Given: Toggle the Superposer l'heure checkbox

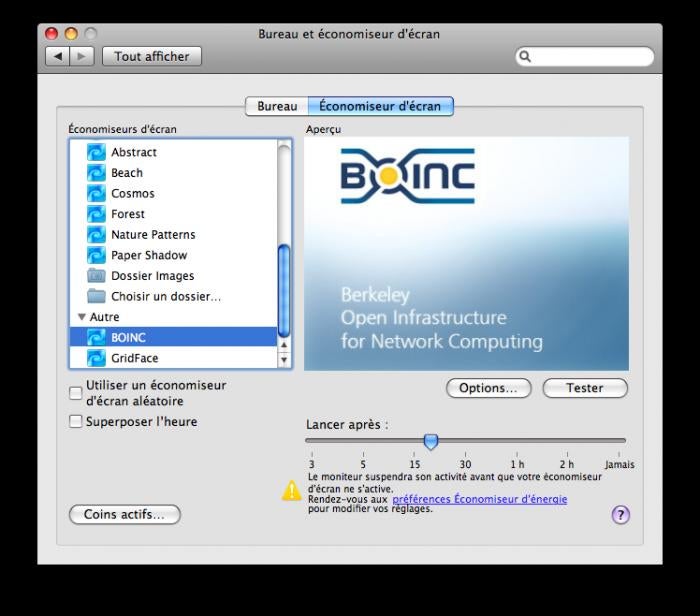Looking at the screenshot, I should click(75, 421).
